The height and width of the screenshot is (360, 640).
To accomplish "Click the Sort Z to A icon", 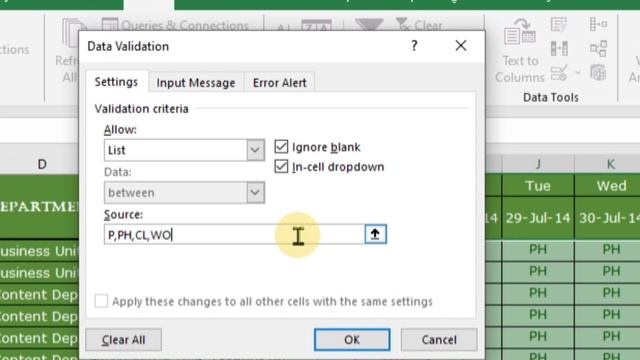I will (316, 25).
